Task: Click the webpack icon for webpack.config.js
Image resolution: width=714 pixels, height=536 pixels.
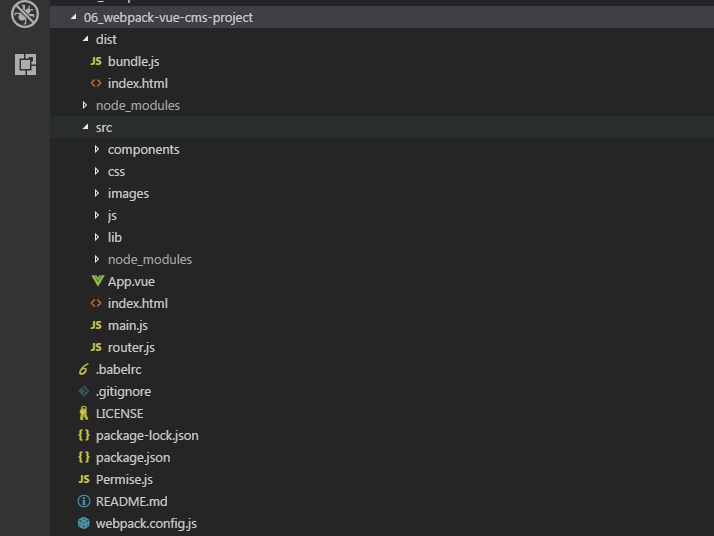Action: pyautogui.click(x=84, y=523)
